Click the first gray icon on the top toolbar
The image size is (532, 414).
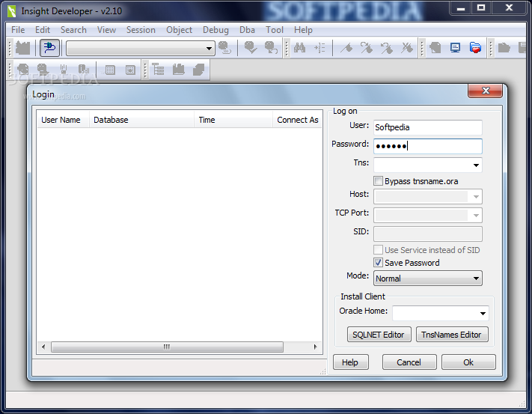point(22,48)
